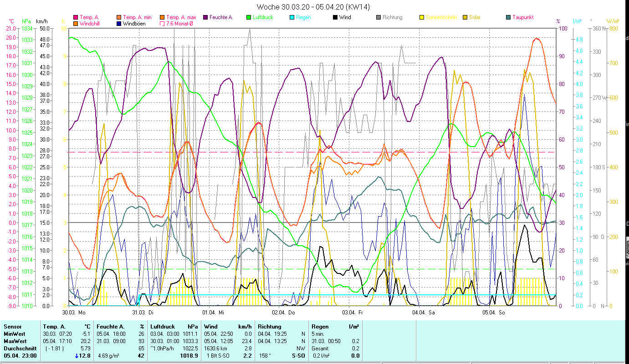Click the '04.04. Sa' date label

(x=424, y=312)
